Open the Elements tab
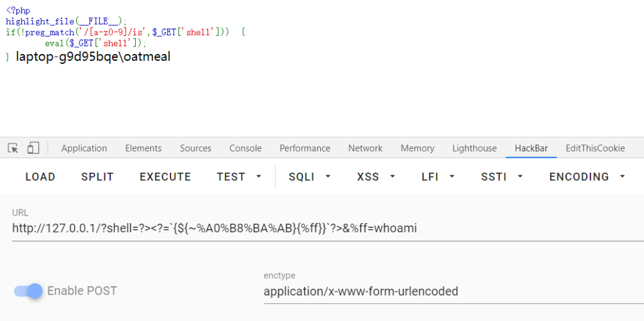Image resolution: width=644 pixels, height=321 pixels. pos(143,148)
